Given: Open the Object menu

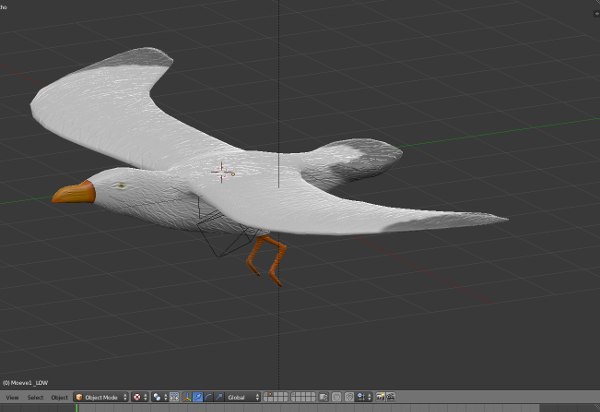Looking at the screenshot, I should [x=60, y=397].
